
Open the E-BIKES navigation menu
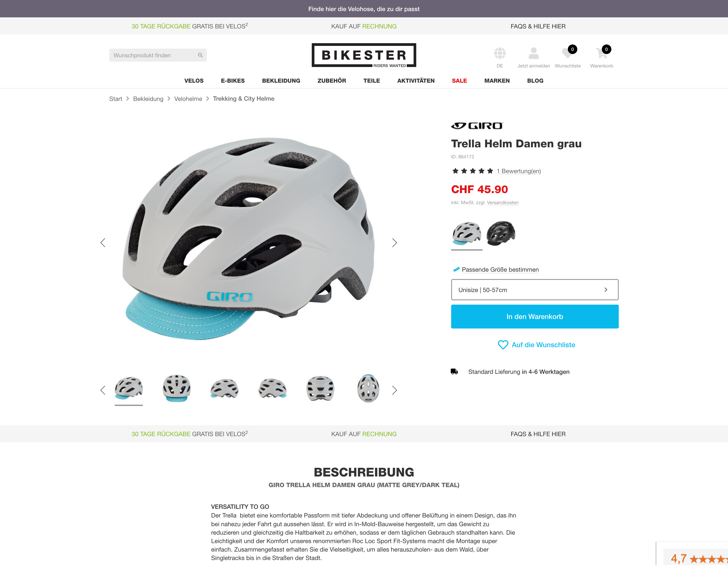[x=233, y=81]
